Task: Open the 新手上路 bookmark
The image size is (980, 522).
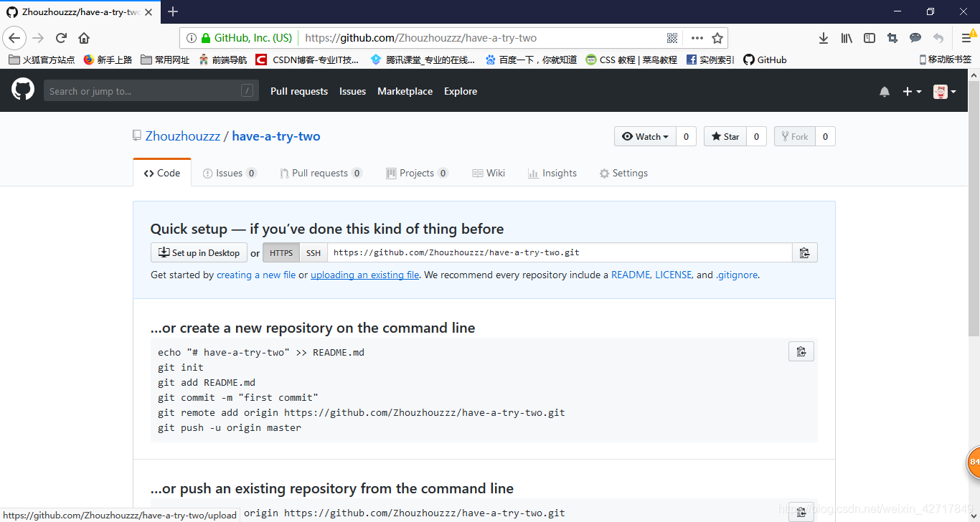Action: tap(108, 60)
